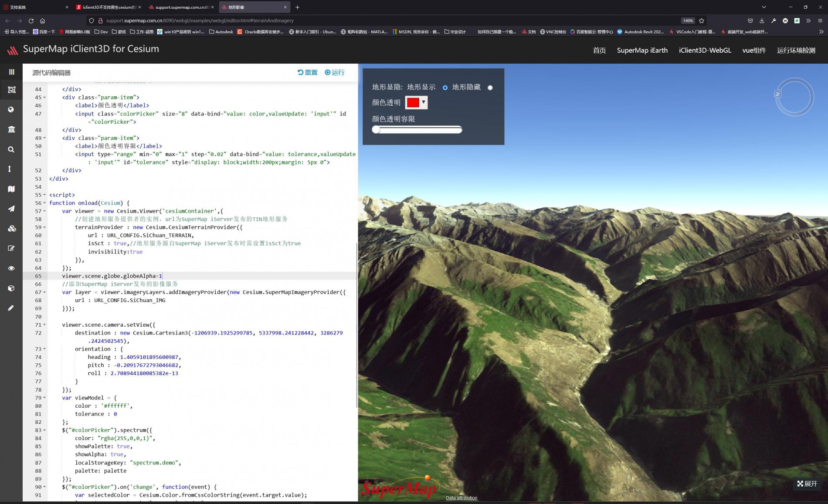Click the eye icon in sidebar
The image size is (828, 504).
coord(11,268)
